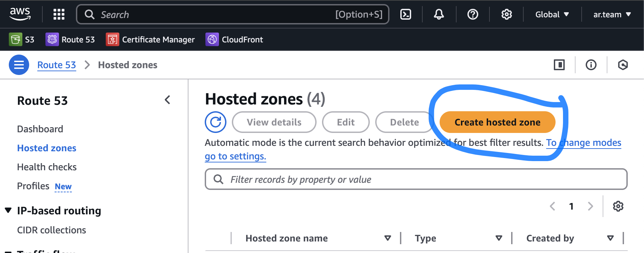Open the help question mark icon
Image resolution: width=644 pixels, height=253 pixels.
tap(472, 14)
